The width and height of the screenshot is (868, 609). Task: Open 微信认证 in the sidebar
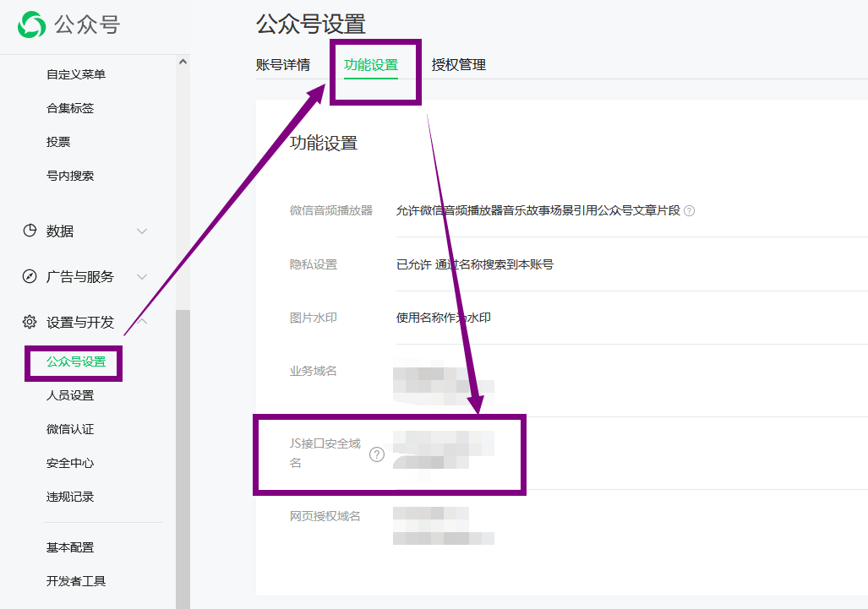70,429
